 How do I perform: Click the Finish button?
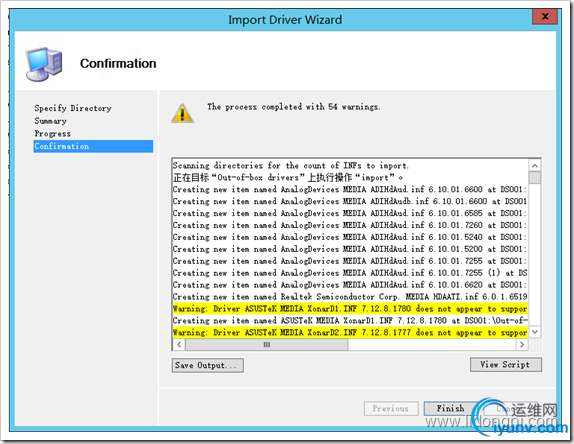tap(450, 408)
